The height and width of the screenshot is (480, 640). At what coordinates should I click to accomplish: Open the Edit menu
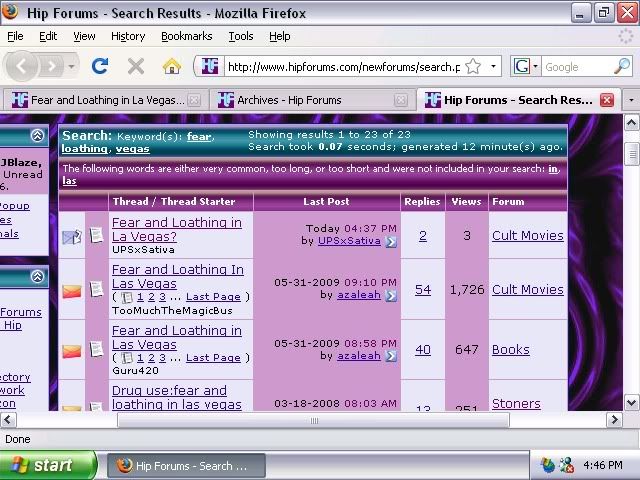(48, 36)
